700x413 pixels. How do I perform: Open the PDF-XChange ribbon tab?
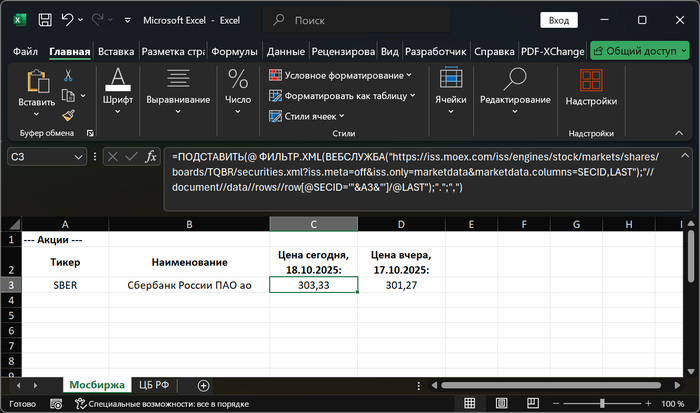[553, 52]
